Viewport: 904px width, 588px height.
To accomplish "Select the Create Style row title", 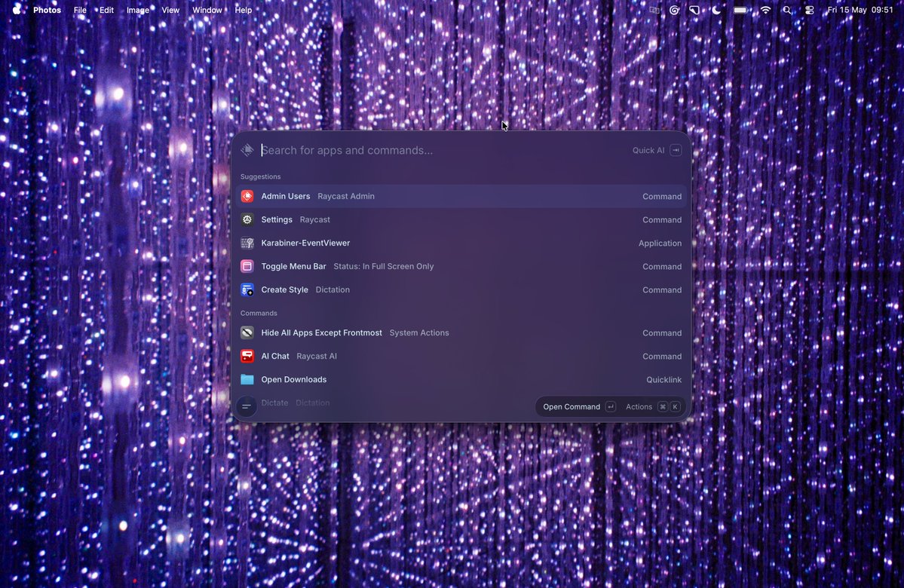I will (284, 290).
